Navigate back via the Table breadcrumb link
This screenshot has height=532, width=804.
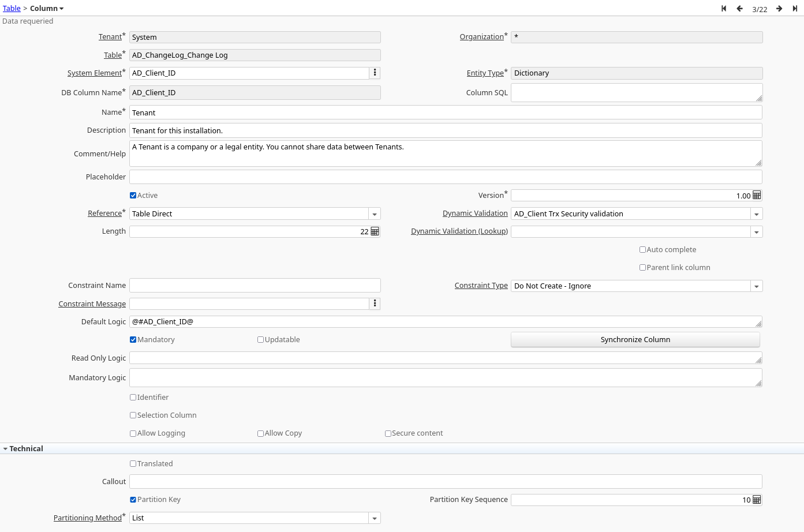pyautogui.click(x=12, y=8)
